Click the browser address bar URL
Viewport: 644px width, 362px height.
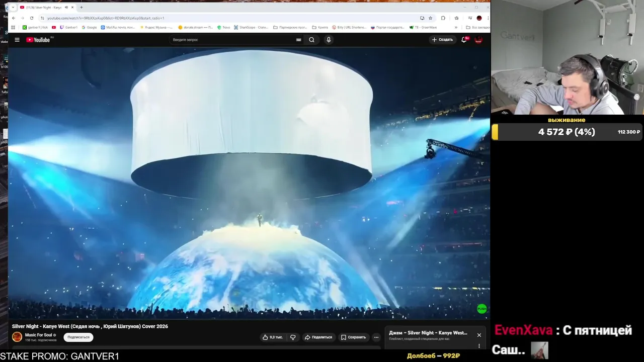[x=106, y=18]
